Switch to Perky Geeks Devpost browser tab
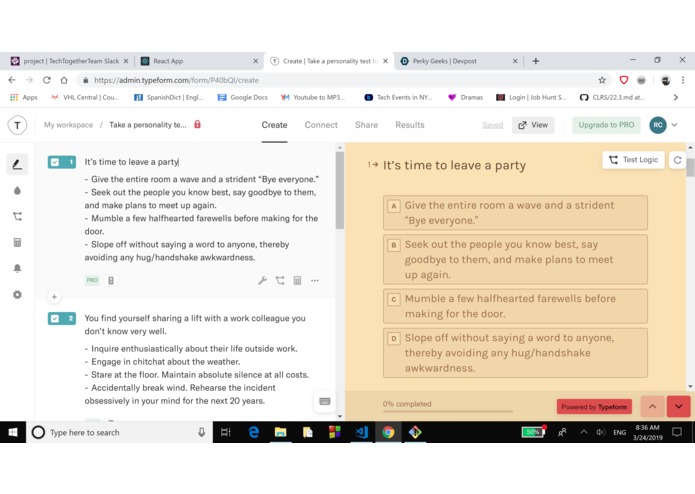695x494 pixels. (x=459, y=61)
